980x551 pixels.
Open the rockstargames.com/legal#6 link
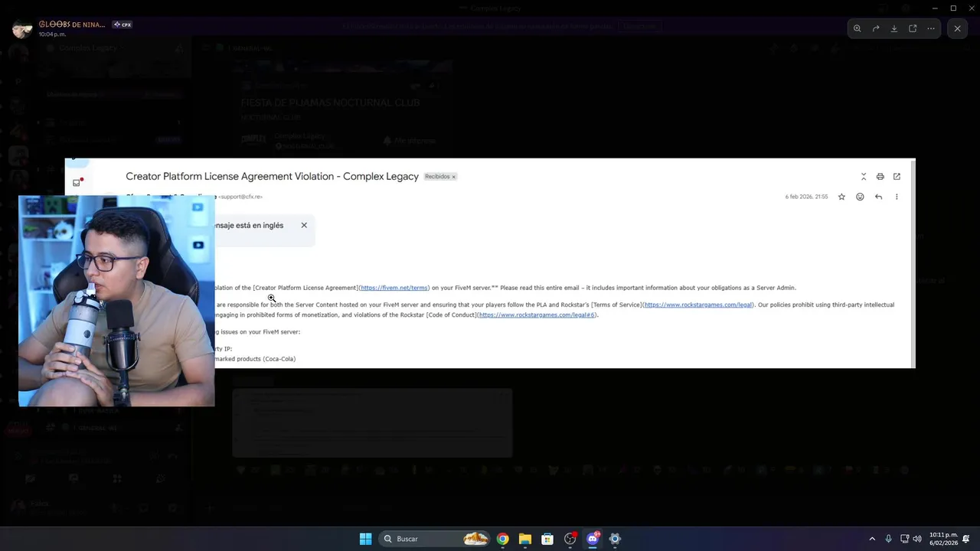tap(537, 315)
